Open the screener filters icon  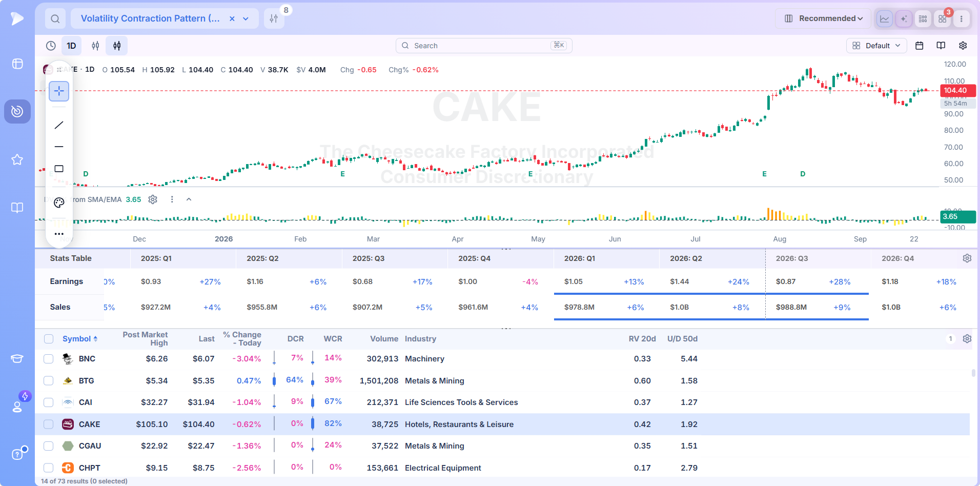click(x=274, y=19)
